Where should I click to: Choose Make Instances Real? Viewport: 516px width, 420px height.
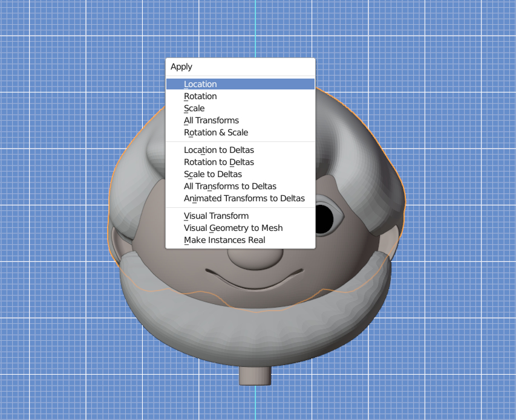click(224, 240)
